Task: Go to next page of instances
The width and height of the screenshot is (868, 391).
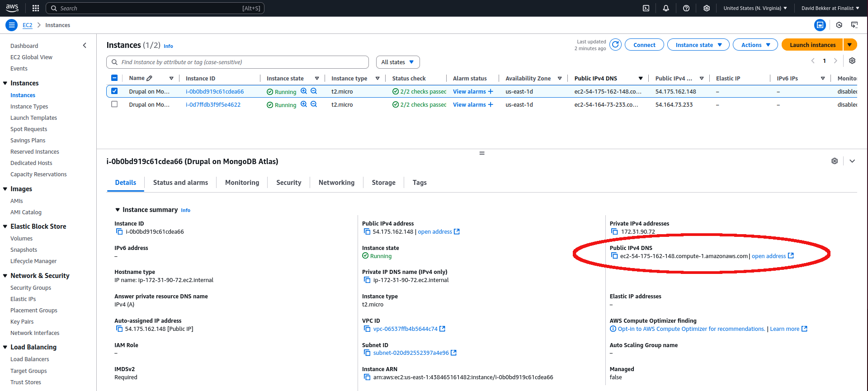Action: click(x=835, y=61)
